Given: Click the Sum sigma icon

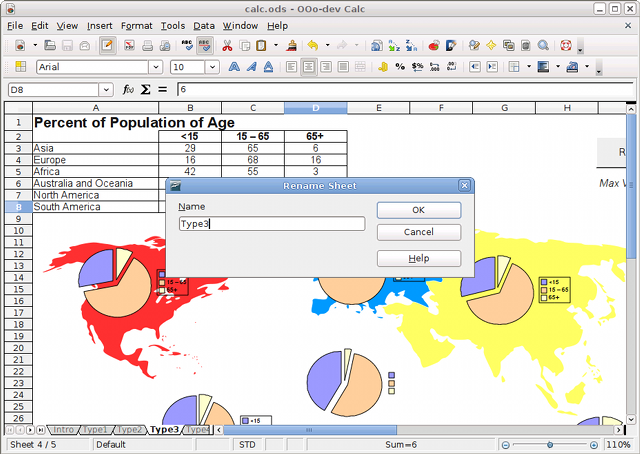Looking at the screenshot, I should click(146, 90).
